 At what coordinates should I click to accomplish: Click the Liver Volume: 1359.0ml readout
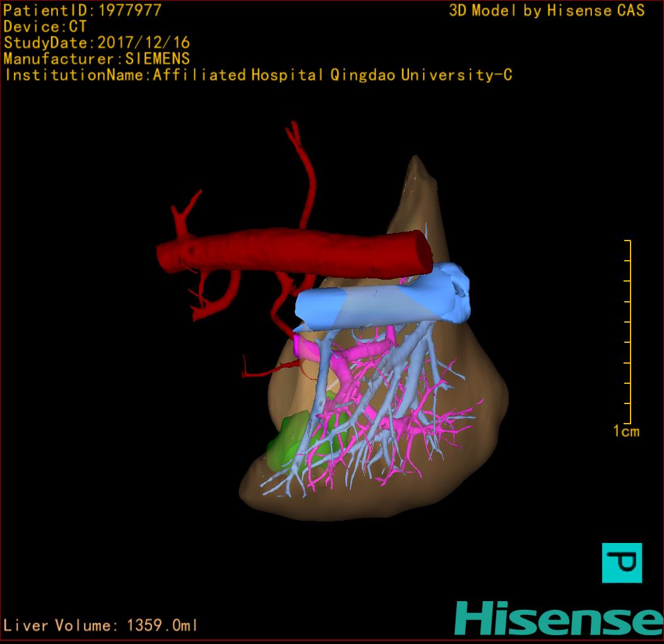(x=100, y=625)
